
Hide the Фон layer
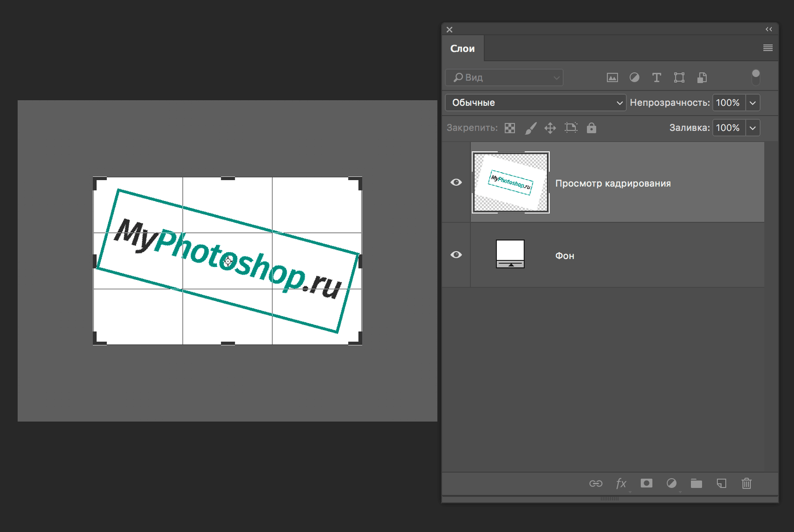point(456,255)
